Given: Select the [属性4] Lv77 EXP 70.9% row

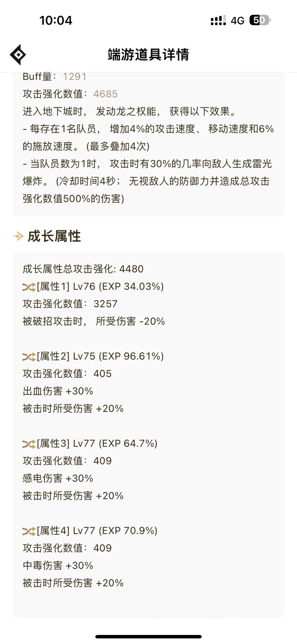Looking at the screenshot, I should pyautogui.click(x=90, y=531).
